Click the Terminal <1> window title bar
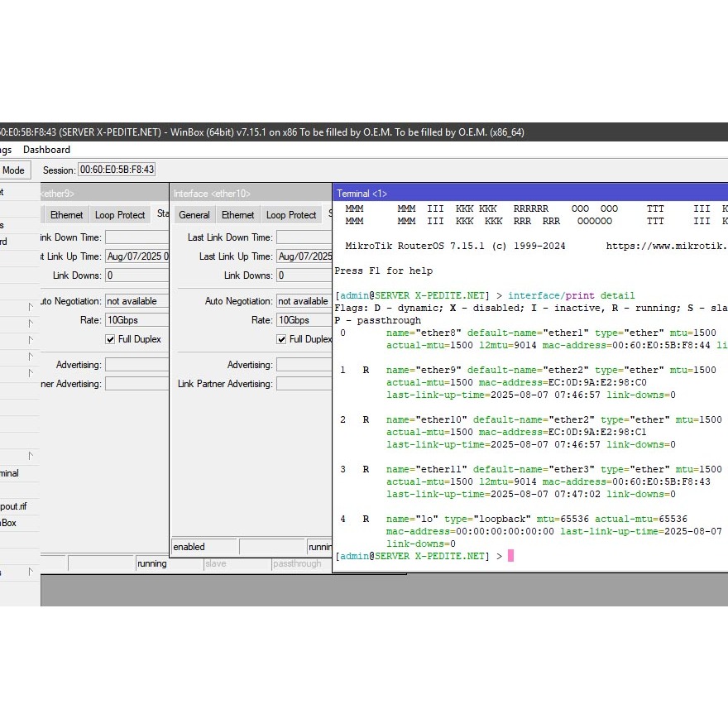Viewport: 728px width, 728px height. 529,193
